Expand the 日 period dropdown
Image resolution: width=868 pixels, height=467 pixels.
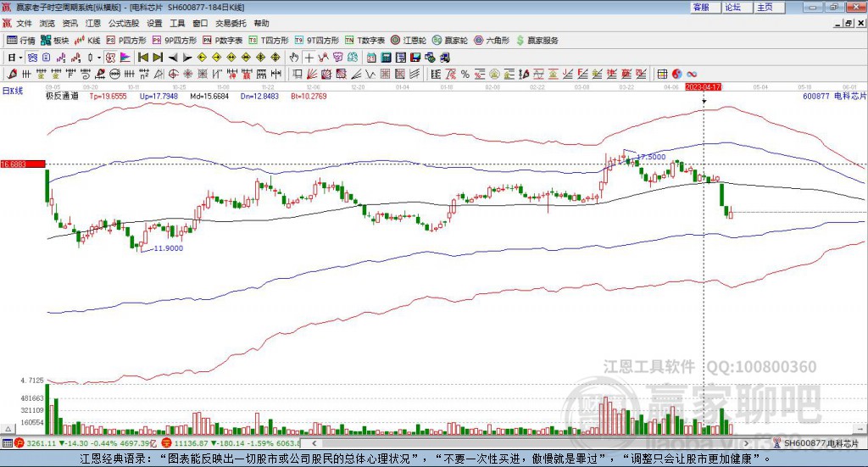tap(20, 58)
